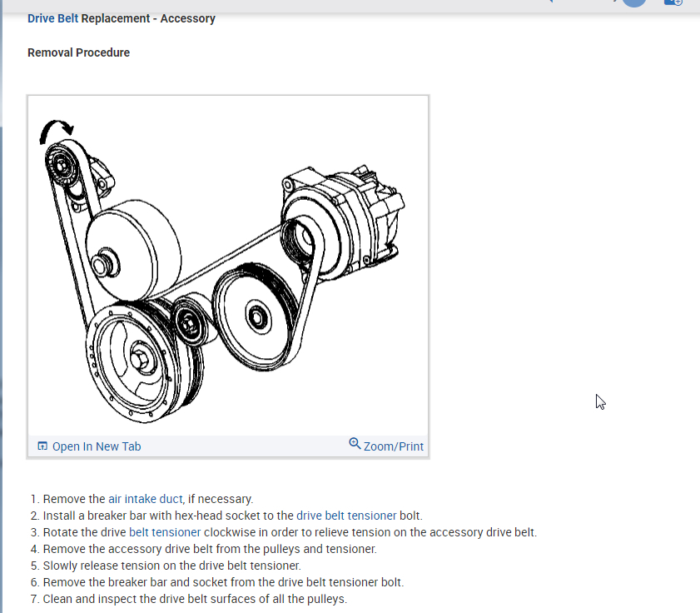Click the magnifier zoom icon beside Zoom/Print
The height and width of the screenshot is (613, 700).
point(355,444)
